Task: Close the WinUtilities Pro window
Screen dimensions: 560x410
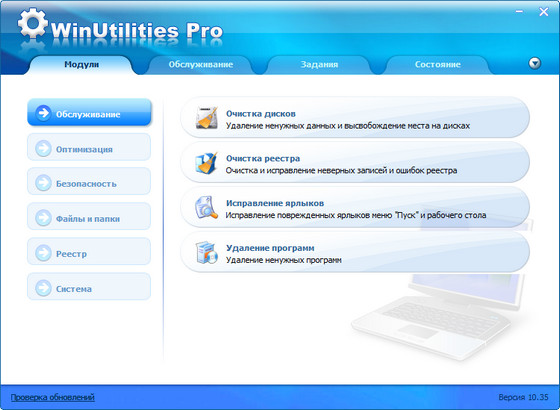Action: [544, 12]
